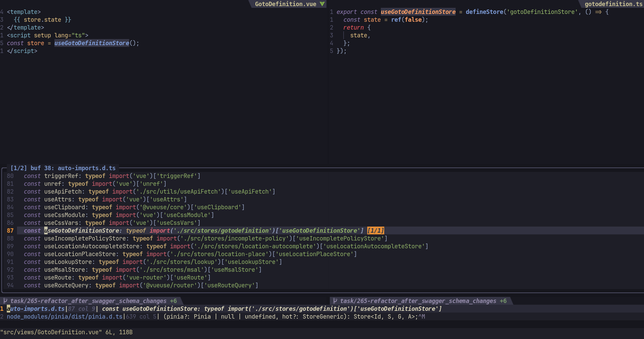644x339 pixels.
Task: Click the </script> closing tag line
Action: click(x=22, y=51)
